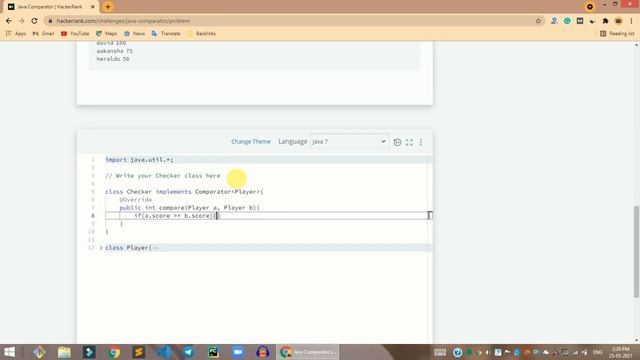Close the Java Comparator tab
The width and height of the screenshot is (640, 360).
tap(93, 7)
